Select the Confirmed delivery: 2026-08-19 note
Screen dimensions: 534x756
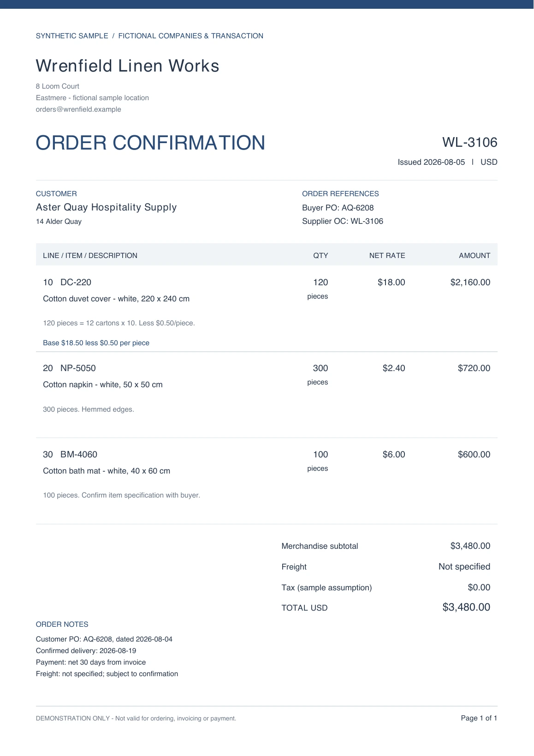point(86,651)
